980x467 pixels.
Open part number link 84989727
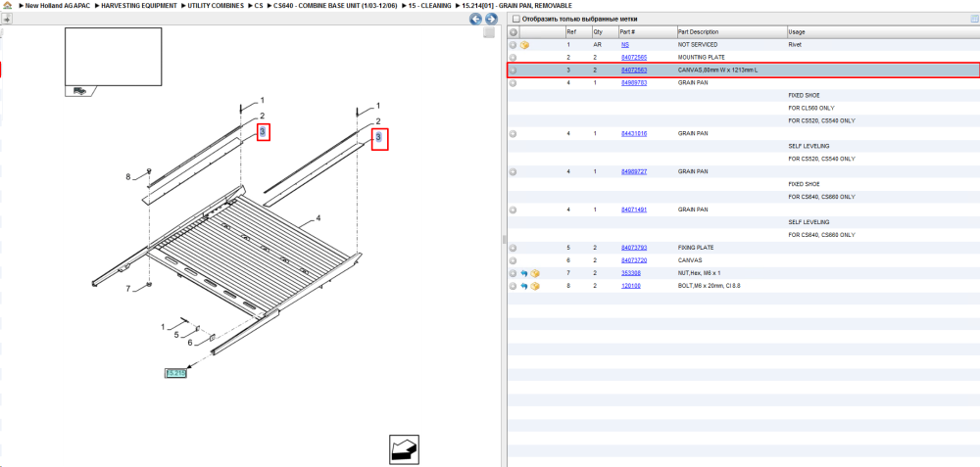pos(634,171)
